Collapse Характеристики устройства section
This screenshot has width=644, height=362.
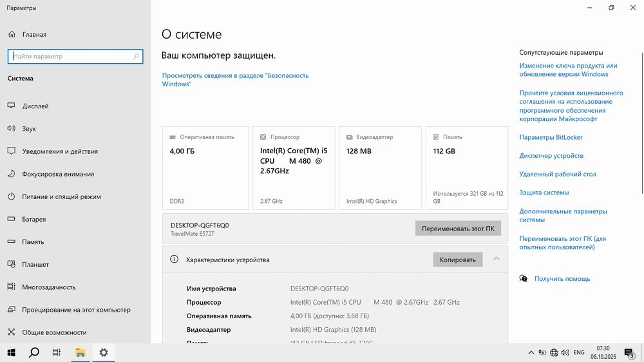(x=496, y=259)
